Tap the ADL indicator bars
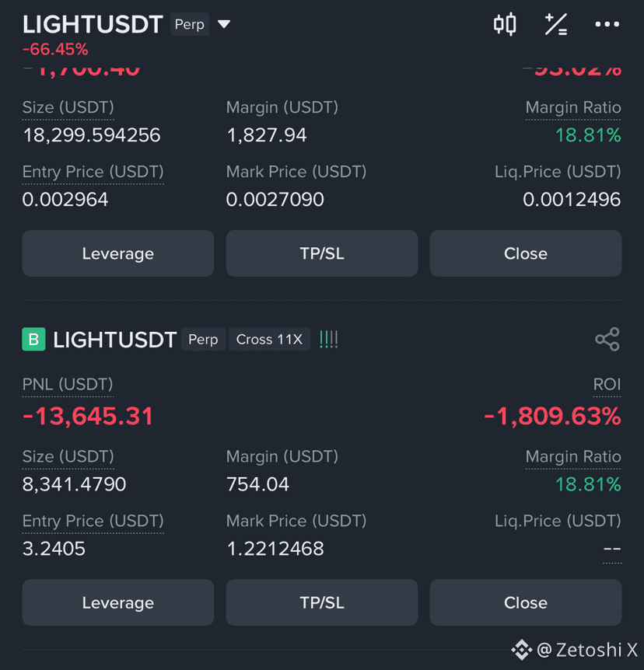 pos(329,339)
